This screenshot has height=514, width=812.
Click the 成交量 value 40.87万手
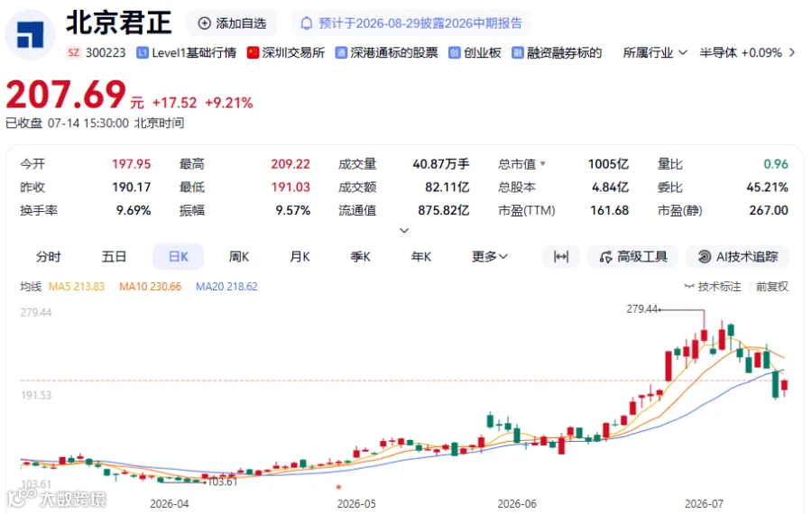point(441,164)
